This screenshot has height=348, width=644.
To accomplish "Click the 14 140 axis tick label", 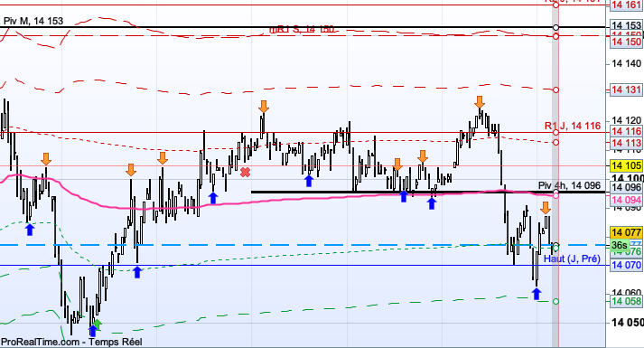I will 626,63.
